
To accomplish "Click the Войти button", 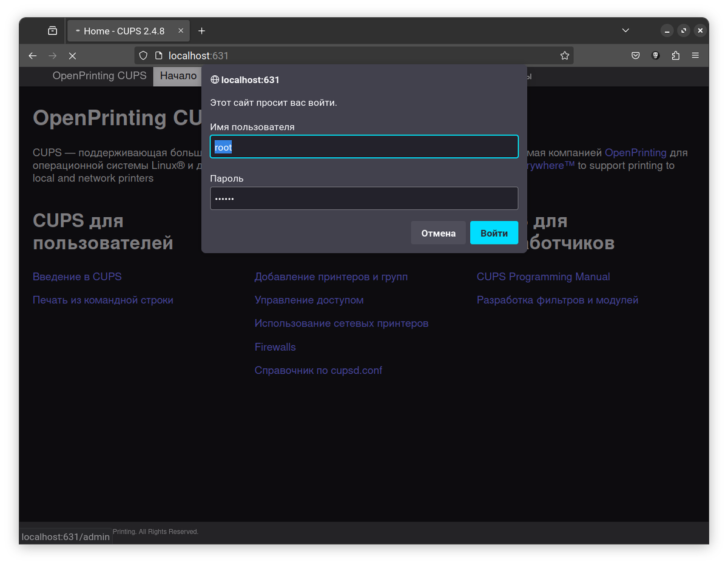I will (x=494, y=233).
